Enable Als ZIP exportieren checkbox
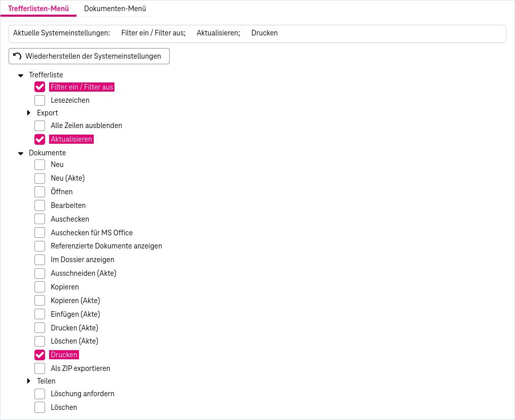This screenshot has width=515, height=420. pyautogui.click(x=39, y=368)
